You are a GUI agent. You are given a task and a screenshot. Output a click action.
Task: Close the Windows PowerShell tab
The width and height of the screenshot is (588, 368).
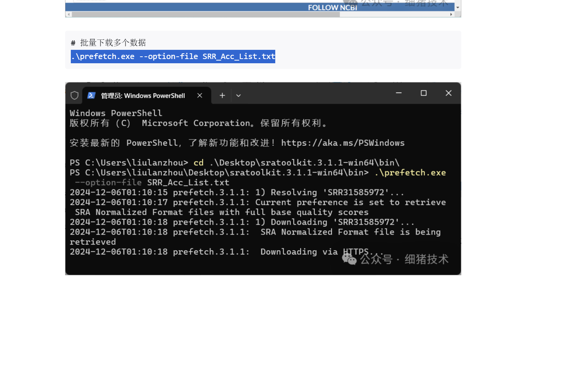(x=200, y=95)
